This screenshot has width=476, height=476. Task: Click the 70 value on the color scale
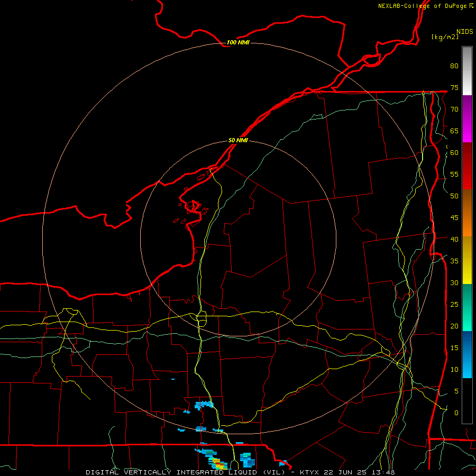(x=454, y=109)
